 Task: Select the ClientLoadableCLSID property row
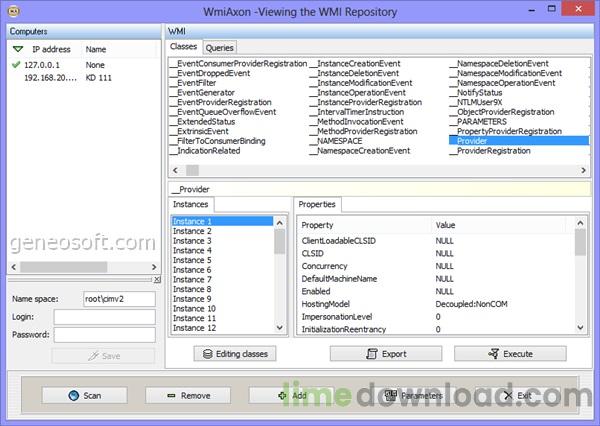436,241
